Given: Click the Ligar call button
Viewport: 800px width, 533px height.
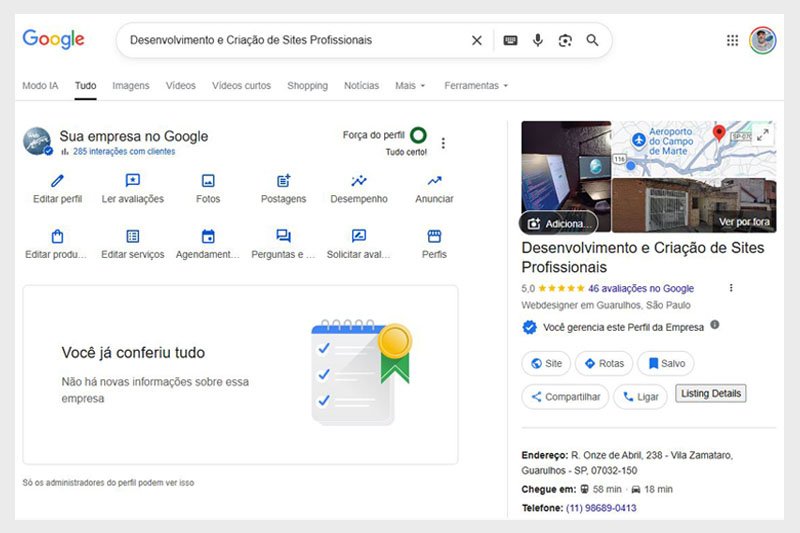Looking at the screenshot, I should (x=640, y=397).
